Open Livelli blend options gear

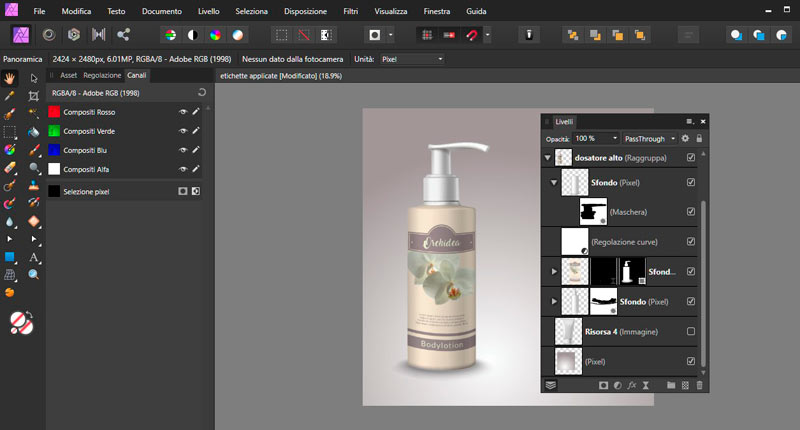tap(685, 138)
